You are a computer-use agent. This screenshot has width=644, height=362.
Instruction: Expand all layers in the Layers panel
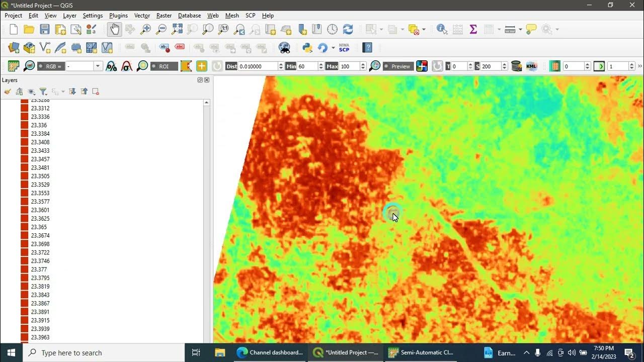point(72,92)
